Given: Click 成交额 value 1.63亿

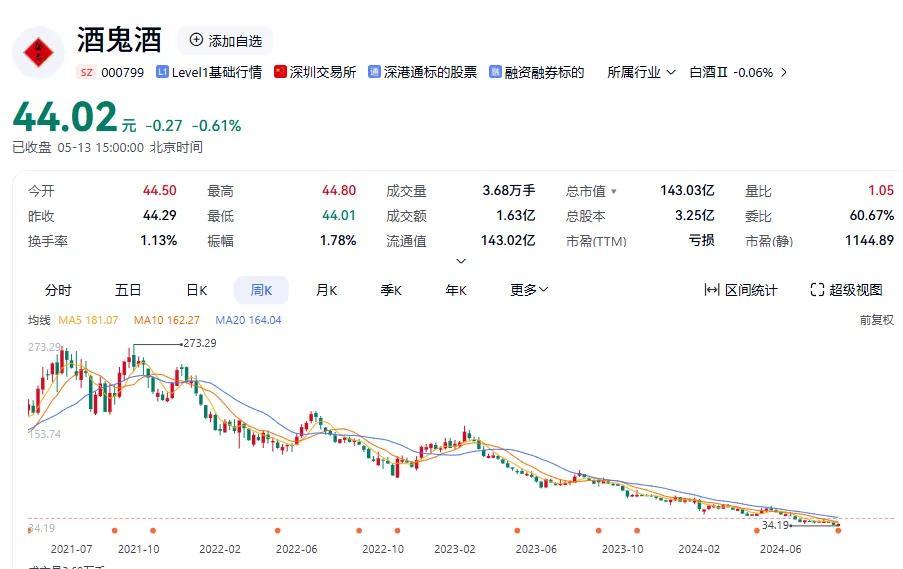Looking at the screenshot, I should tap(515, 215).
